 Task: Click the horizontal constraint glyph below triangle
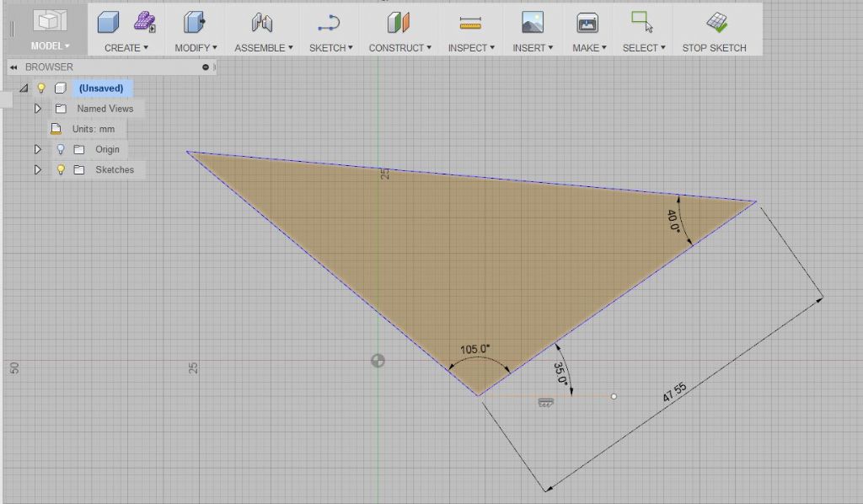[545, 403]
